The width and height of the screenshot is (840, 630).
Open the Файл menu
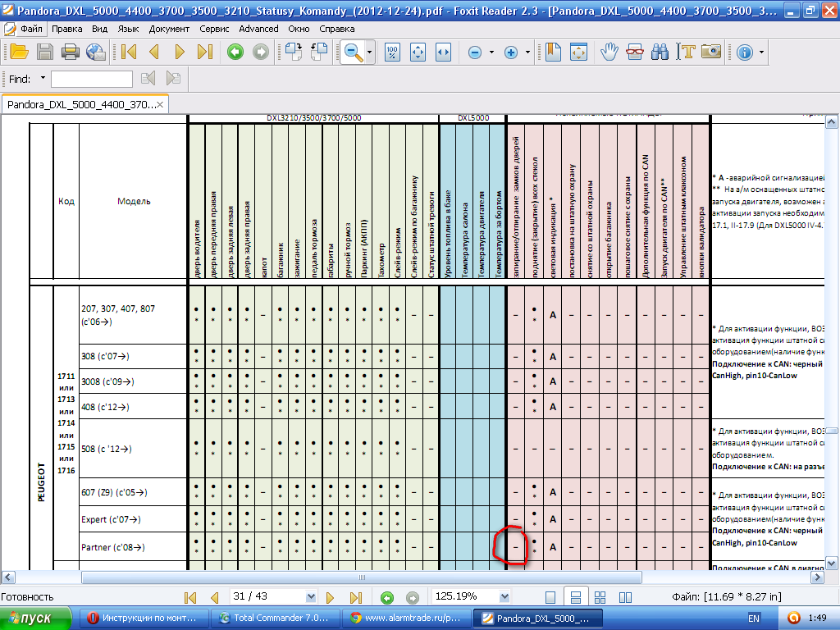pyautogui.click(x=30, y=29)
